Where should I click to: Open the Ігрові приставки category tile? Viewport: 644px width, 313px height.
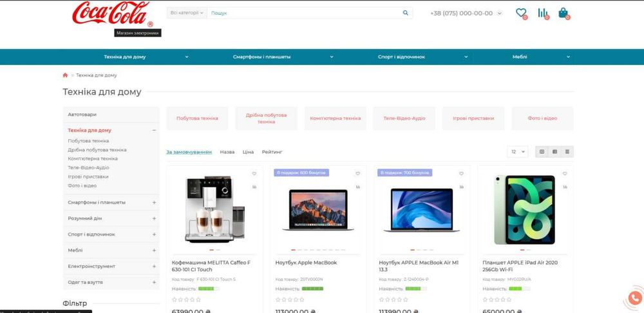point(473,119)
